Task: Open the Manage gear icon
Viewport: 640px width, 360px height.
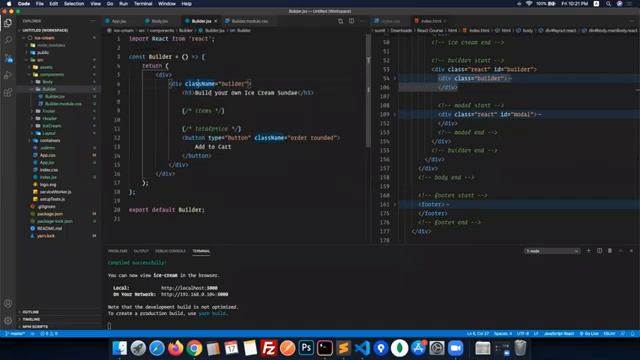Action: click(x=8, y=320)
